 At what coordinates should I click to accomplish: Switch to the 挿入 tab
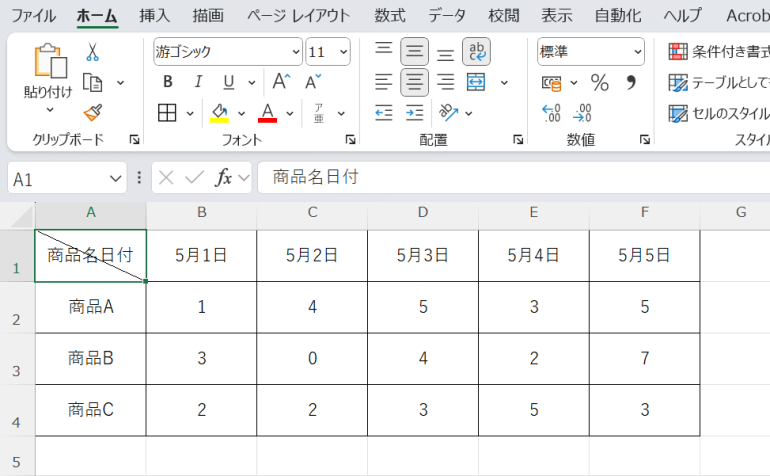coord(154,16)
